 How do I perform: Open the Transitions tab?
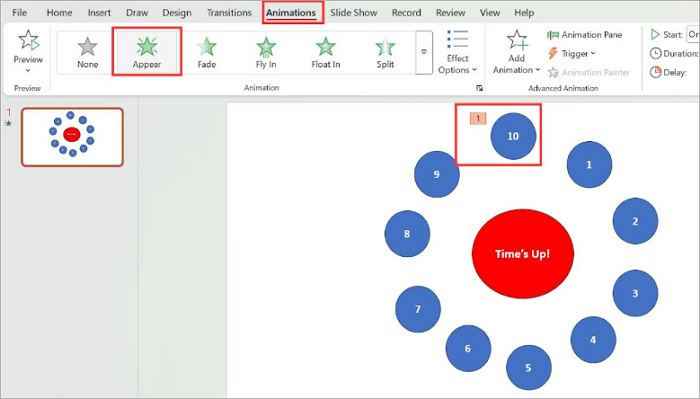[229, 12]
